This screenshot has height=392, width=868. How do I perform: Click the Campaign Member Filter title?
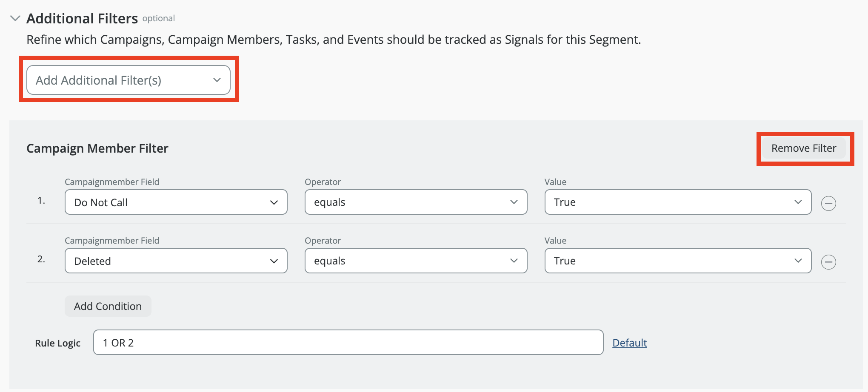tap(97, 148)
